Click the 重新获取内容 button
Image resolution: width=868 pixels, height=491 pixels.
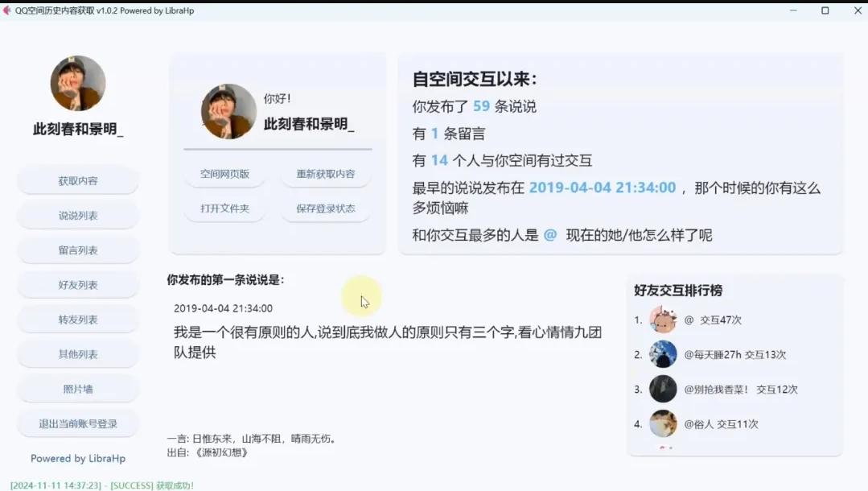(326, 174)
